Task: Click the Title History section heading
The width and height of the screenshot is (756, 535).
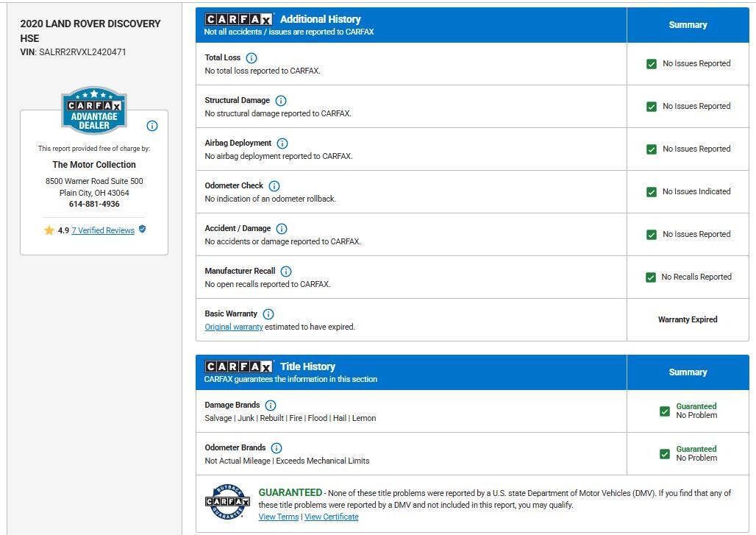Action: pos(307,366)
